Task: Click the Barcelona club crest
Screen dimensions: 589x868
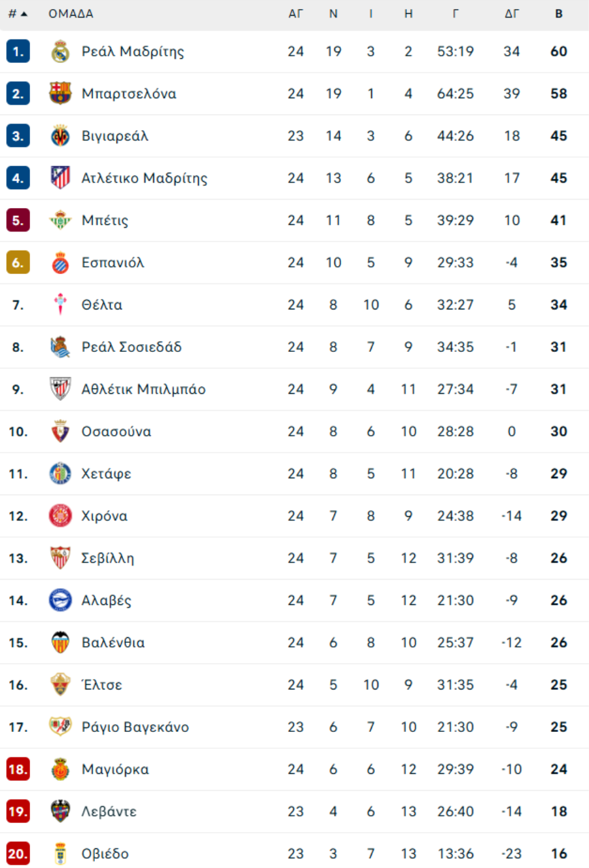Action: coord(60,94)
